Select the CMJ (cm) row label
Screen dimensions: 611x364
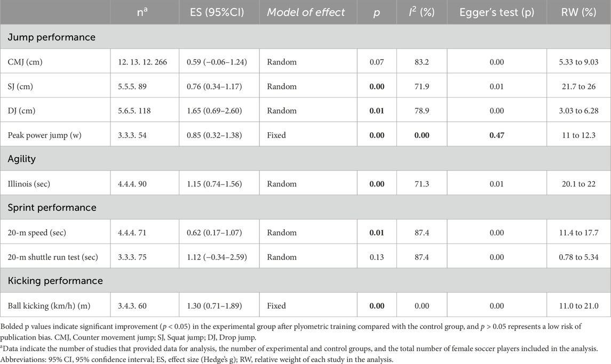coord(25,62)
